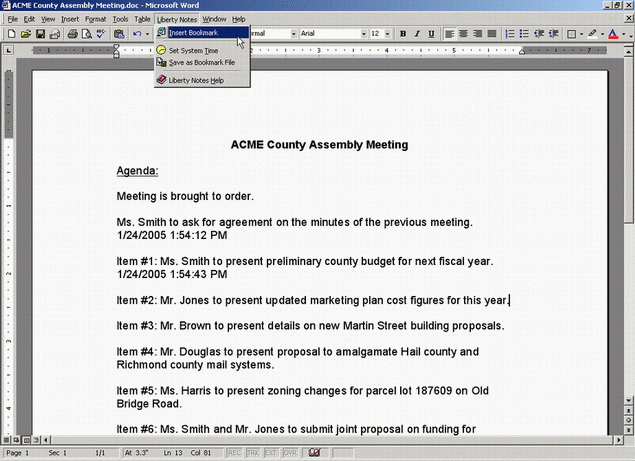Toggle Bold formatting
The height and width of the screenshot is (461, 635).
pos(403,34)
